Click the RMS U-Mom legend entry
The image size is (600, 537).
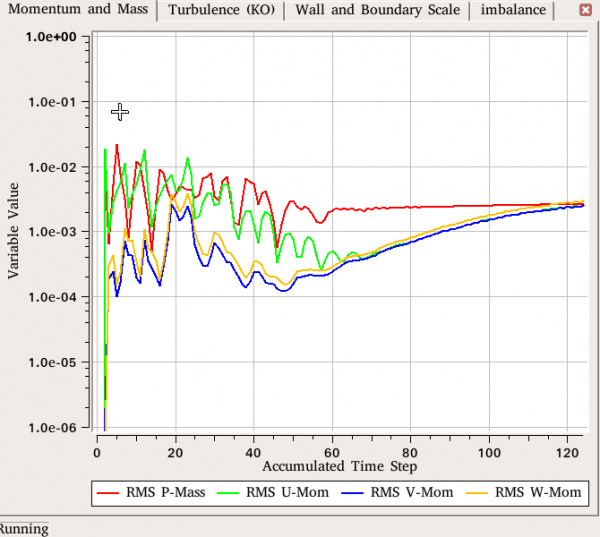[x=273, y=492]
